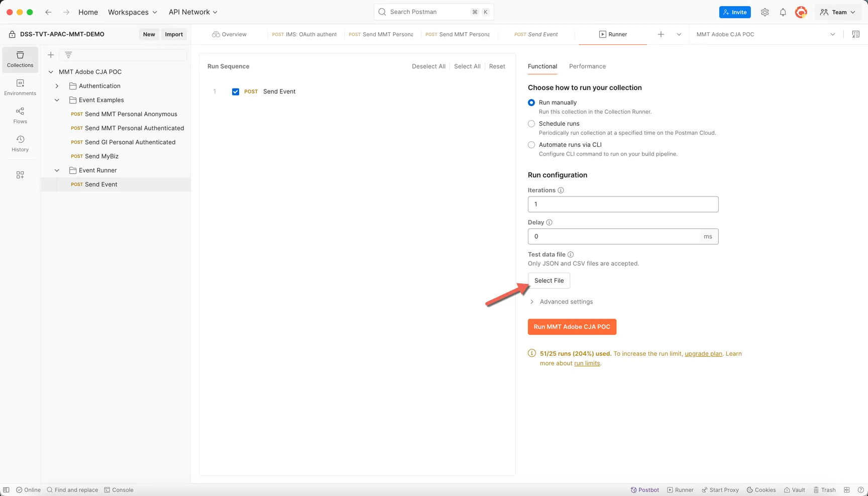Click the Iterations input field
This screenshot has height=496, width=868.
[623, 204]
